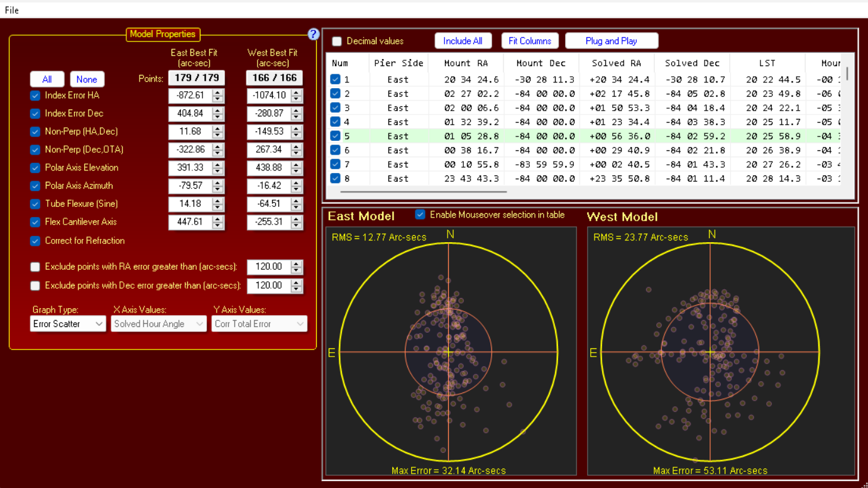The image size is (868, 488).
Task: Adjust RA error threshold stepper
Action: pyautogui.click(x=297, y=267)
